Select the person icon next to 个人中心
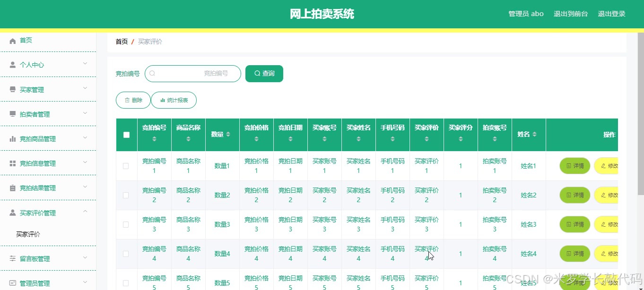The height and width of the screenshot is (290, 644). (12, 65)
